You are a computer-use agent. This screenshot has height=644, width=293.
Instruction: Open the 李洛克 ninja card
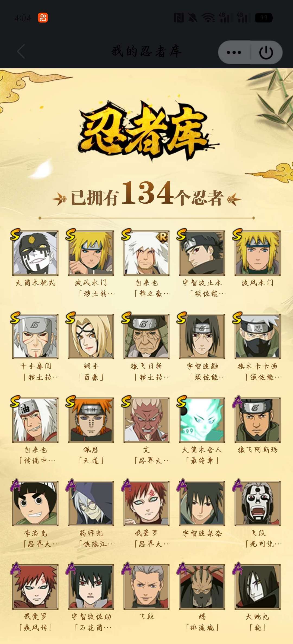pyautogui.click(x=35, y=503)
